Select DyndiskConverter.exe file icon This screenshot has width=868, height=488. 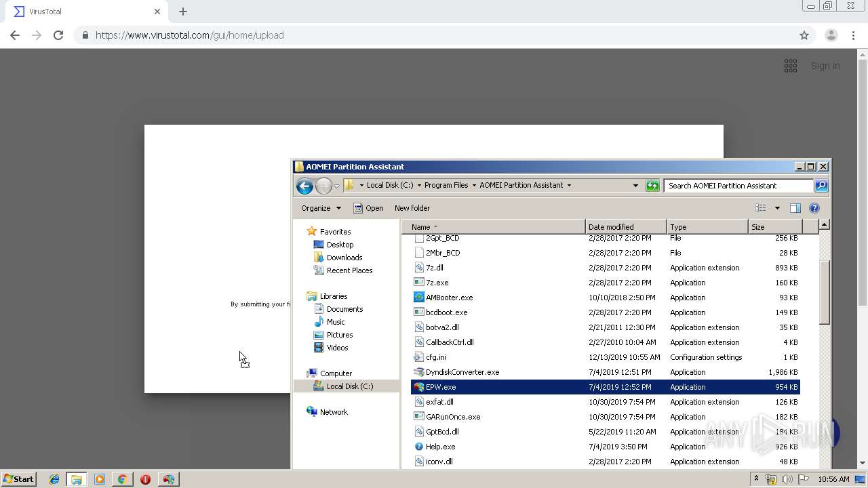(419, 372)
